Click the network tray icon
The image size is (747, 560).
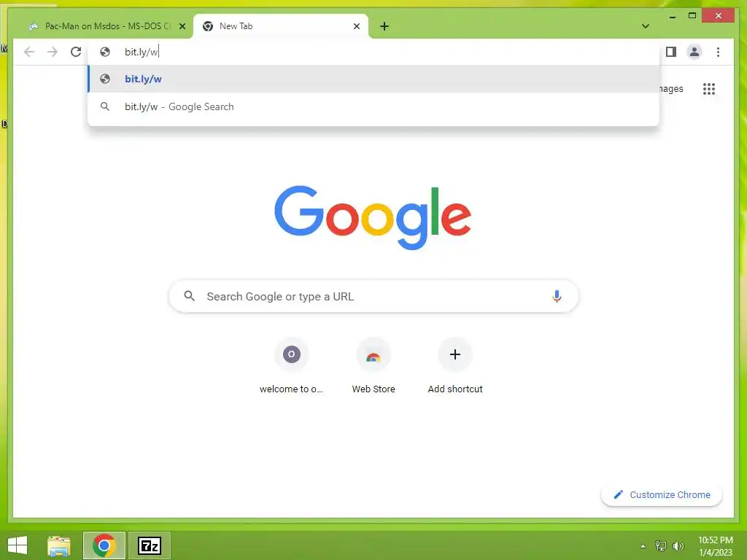661,546
